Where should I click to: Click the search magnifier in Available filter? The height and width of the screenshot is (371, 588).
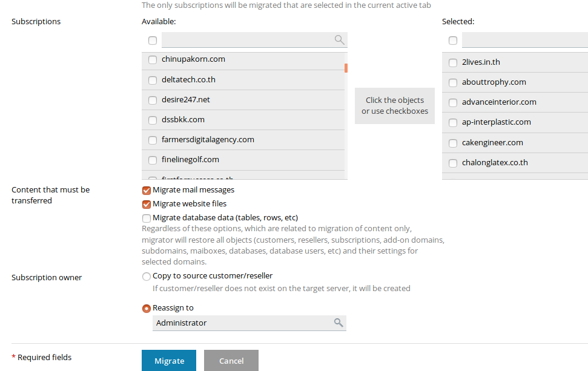(x=339, y=40)
